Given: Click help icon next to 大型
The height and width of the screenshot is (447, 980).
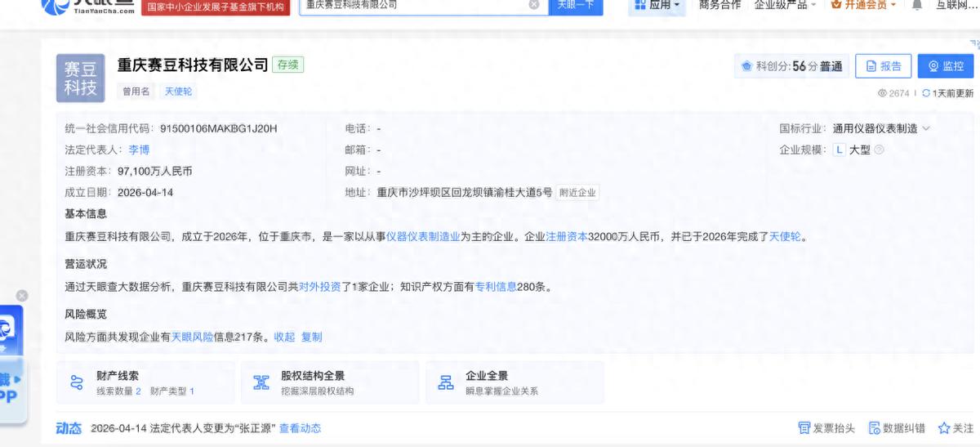Looking at the screenshot, I should point(879,150).
